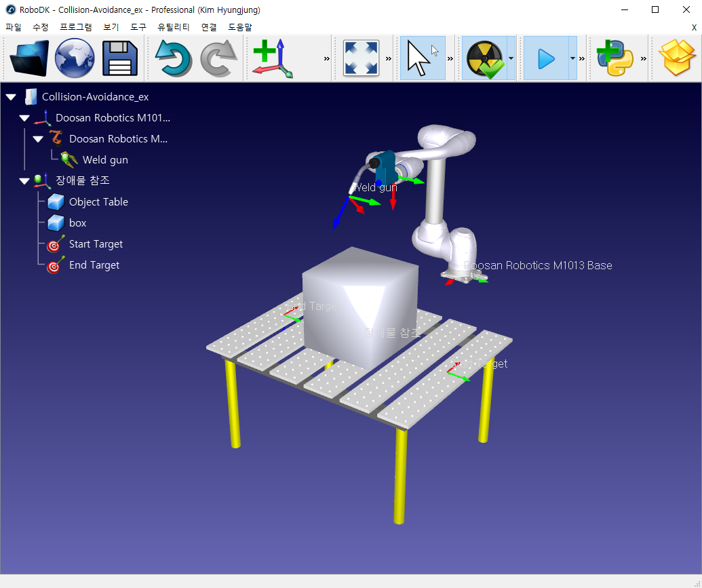Open the 도움말 menu

[240, 27]
